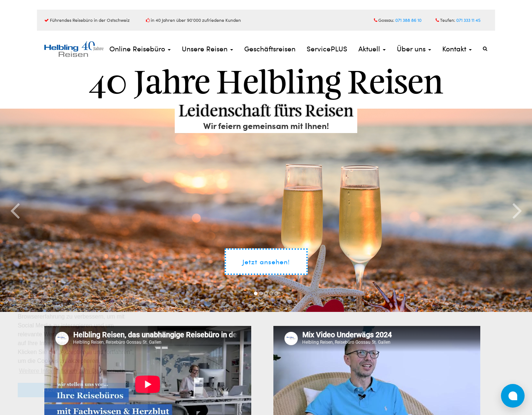Select the fourth carousel indicator dot

pos(271,293)
